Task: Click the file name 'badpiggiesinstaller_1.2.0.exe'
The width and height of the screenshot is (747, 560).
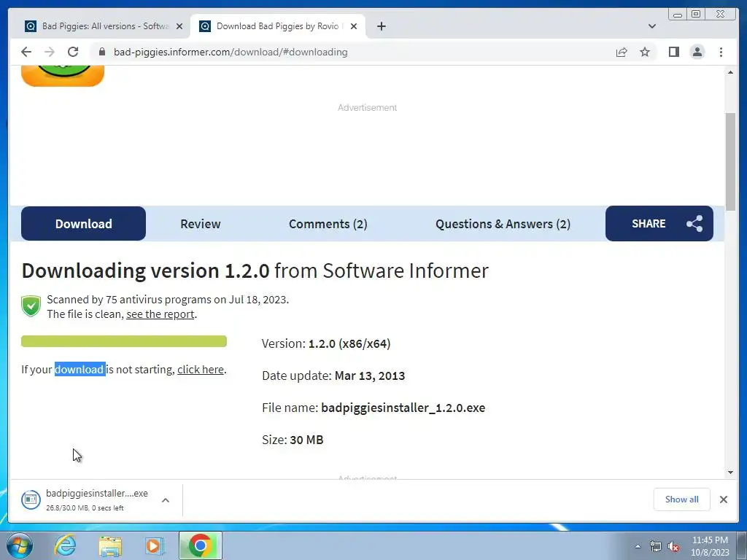Action: (403, 408)
